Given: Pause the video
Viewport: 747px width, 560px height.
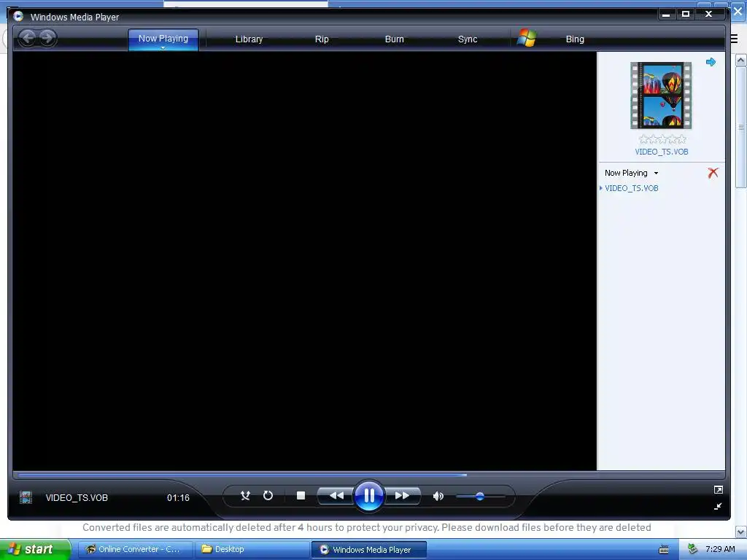Looking at the screenshot, I should click(369, 496).
